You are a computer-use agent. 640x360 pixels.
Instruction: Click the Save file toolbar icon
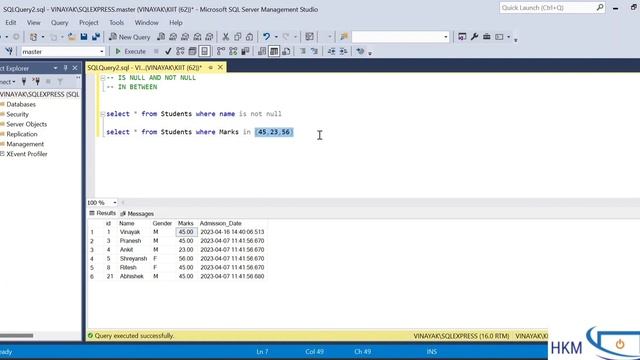(x=84, y=37)
